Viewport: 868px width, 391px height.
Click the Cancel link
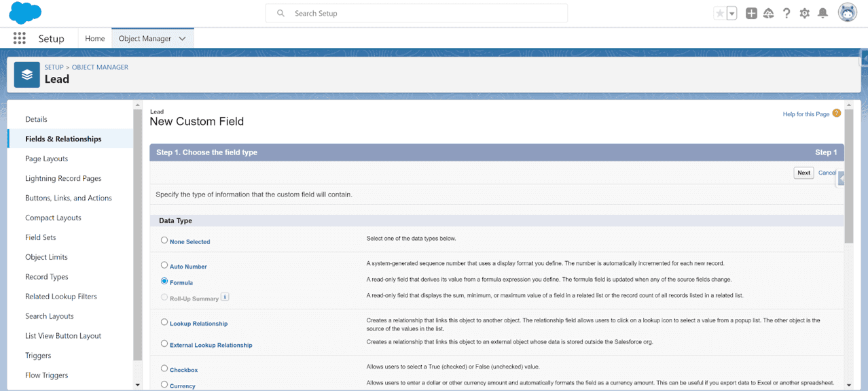click(827, 173)
